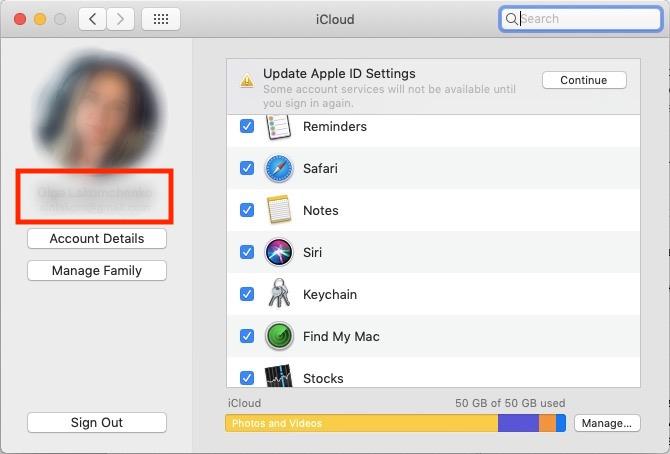Toggle the Stocks checkbox
Image resolution: width=670 pixels, height=454 pixels.
click(x=247, y=377)
